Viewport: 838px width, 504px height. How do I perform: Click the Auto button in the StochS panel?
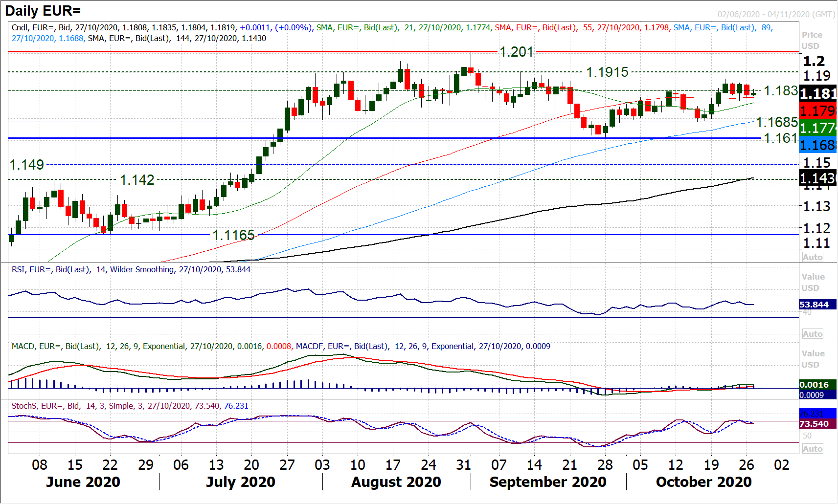click(x=812, y=449)
